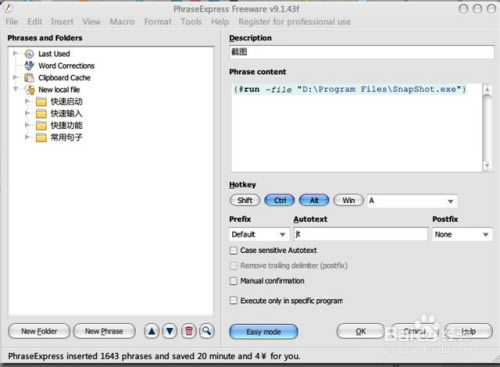Open the Tools menu
The width and height of the screenshot is (500, 367).
click(x=191, y=22)
